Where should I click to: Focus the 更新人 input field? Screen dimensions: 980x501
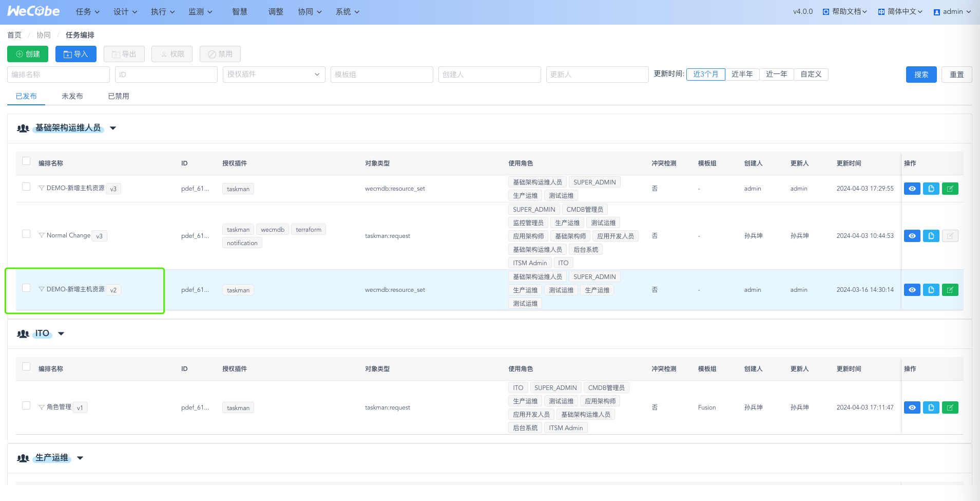pos(598,75)
